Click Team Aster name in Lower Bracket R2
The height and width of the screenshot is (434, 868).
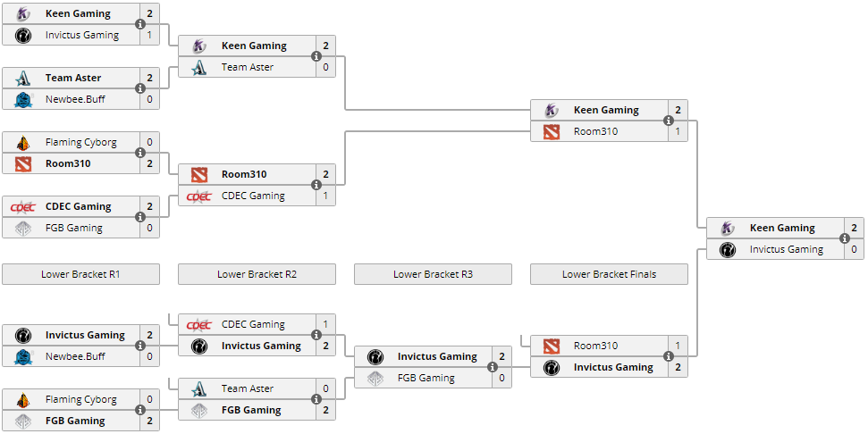[x=248, y=388]
